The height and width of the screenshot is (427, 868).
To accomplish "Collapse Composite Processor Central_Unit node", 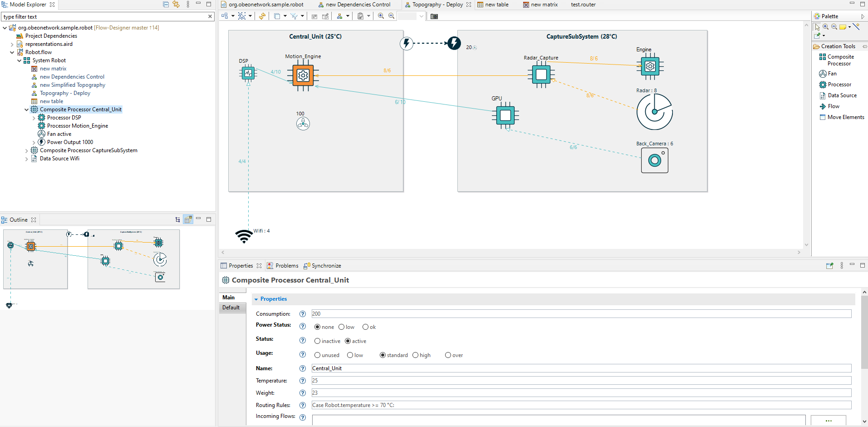I will point(26,109).
